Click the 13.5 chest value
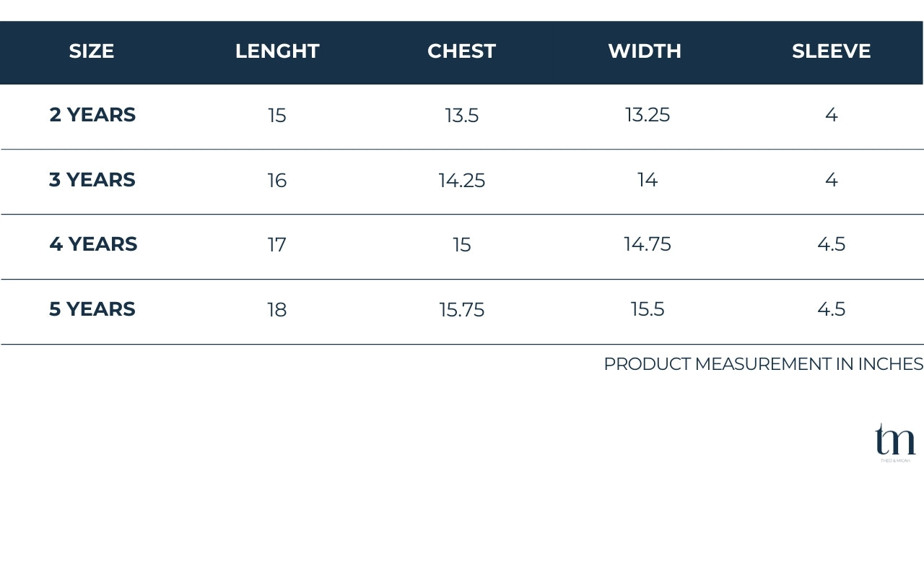The height and width of the screenshot is (578, 924). click(462, 116)
